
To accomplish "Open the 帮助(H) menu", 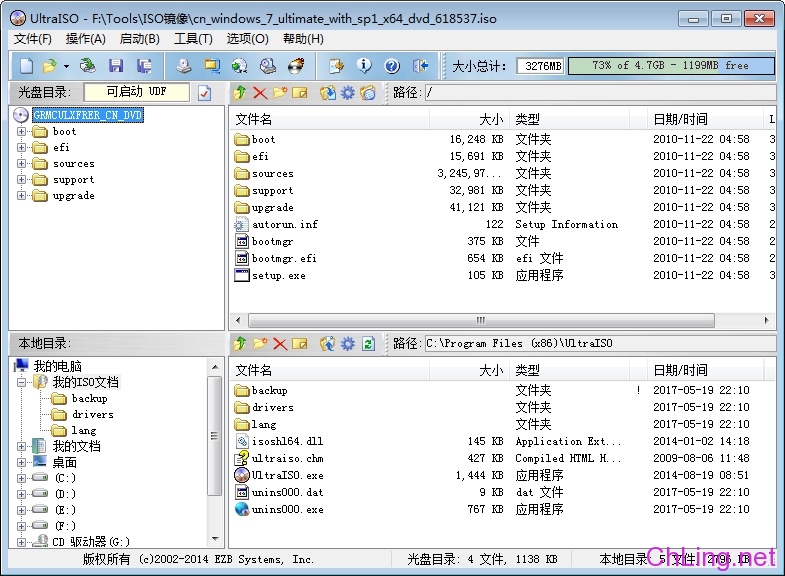I will click(x=303, y=39).
